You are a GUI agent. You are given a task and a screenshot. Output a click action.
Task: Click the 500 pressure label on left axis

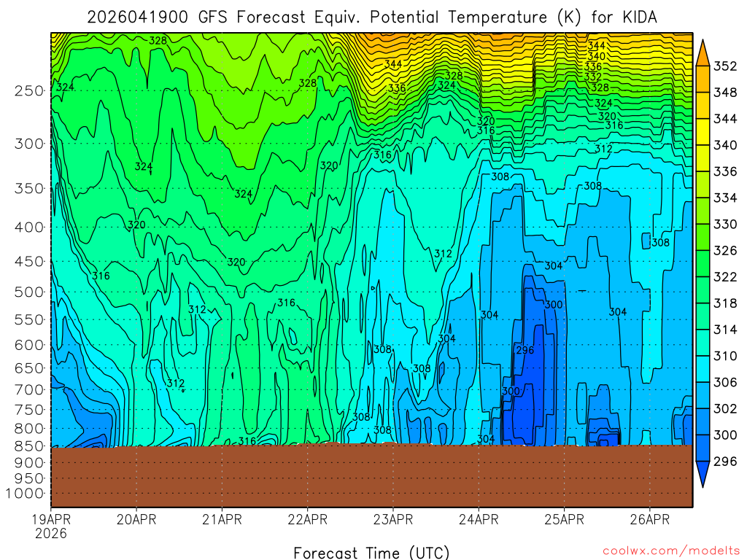[x=29, y=292]
